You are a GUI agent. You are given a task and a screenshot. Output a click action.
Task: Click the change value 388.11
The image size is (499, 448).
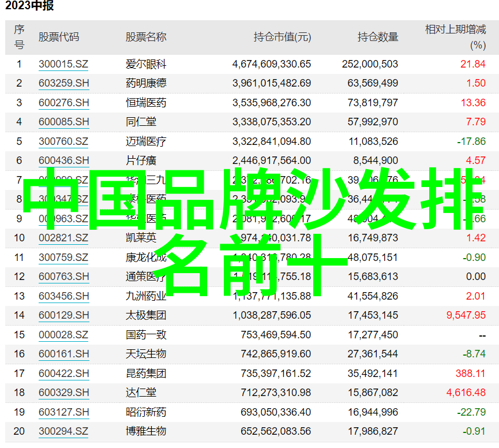(x=470, y=374)
